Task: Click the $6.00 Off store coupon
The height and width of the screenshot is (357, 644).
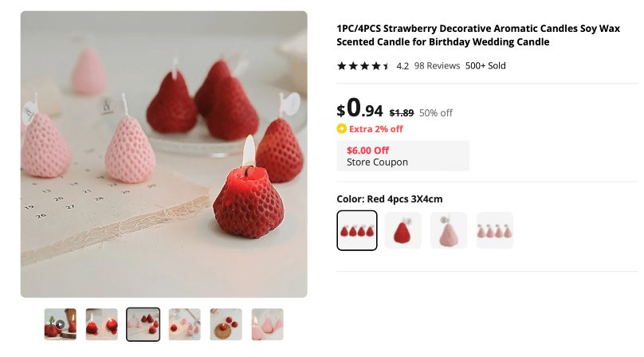Action: point(402,155)
